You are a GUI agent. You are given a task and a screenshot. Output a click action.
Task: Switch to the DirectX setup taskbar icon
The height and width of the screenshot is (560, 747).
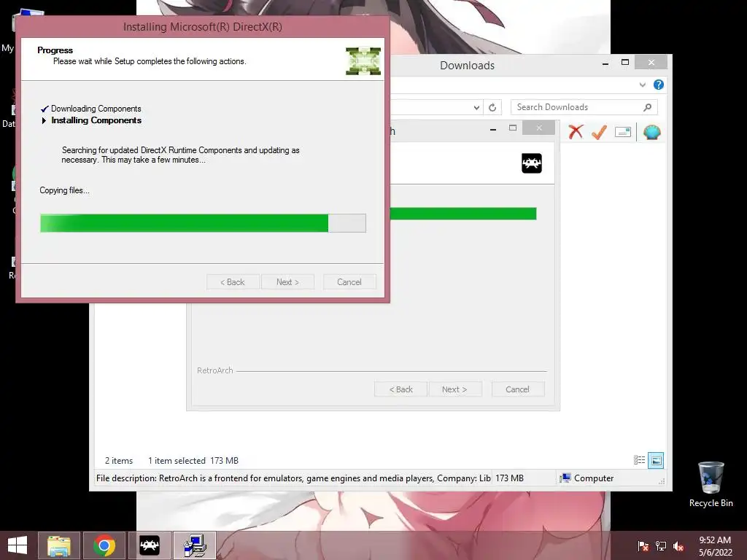coord(195,545)
